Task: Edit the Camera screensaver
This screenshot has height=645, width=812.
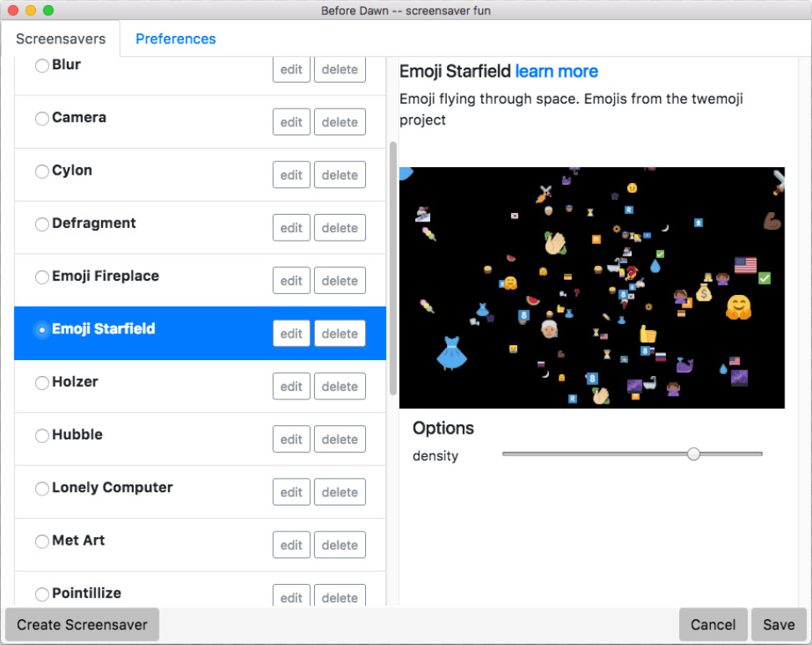Action: (292, 122)
